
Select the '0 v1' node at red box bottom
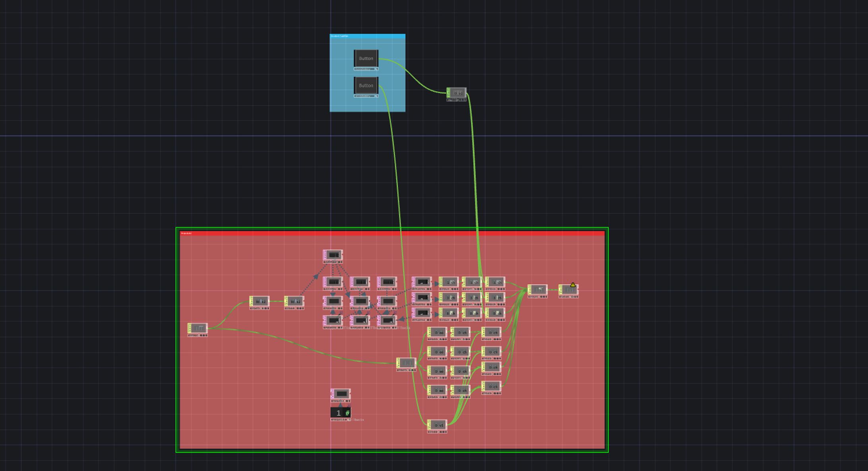(437, 425)
